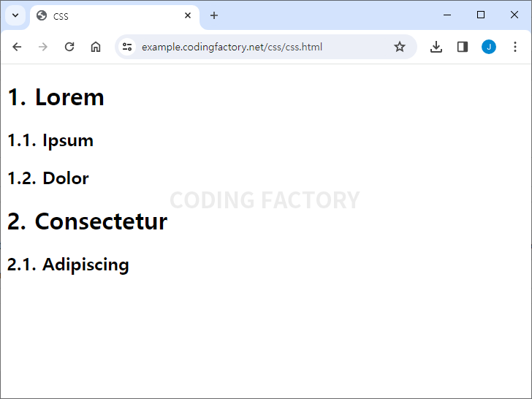532x399 pixels.
Task: Toggle the browser side panel
Action: (463, 47)
